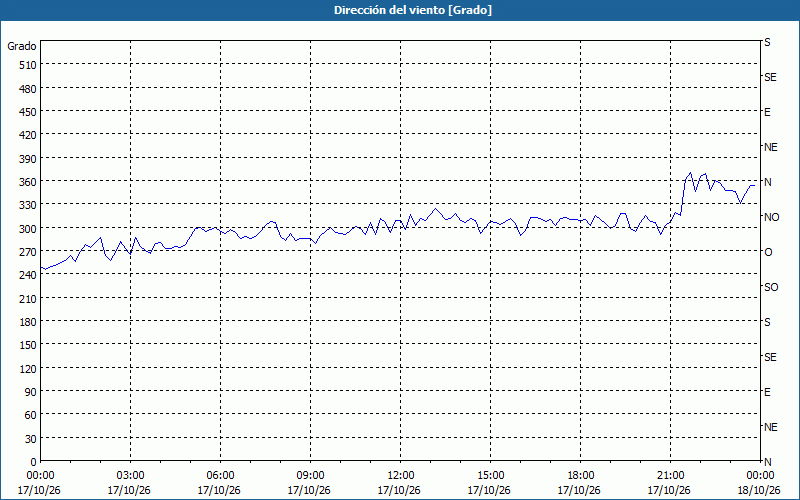Select the 120 y-axis value
Image resolution: width=800 pixels, height=500 pixels.
[x=28, y=369]
